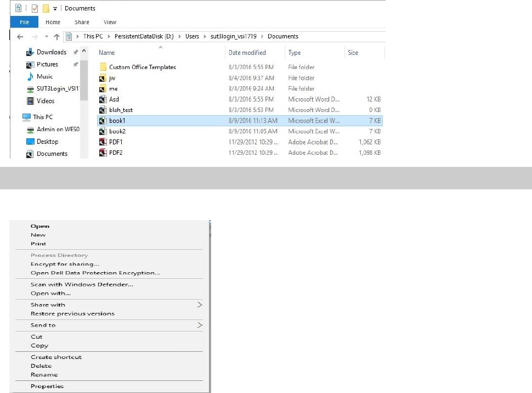Choose New in the context menu
This screenshot has height=393, width=532.
(38, 235)
